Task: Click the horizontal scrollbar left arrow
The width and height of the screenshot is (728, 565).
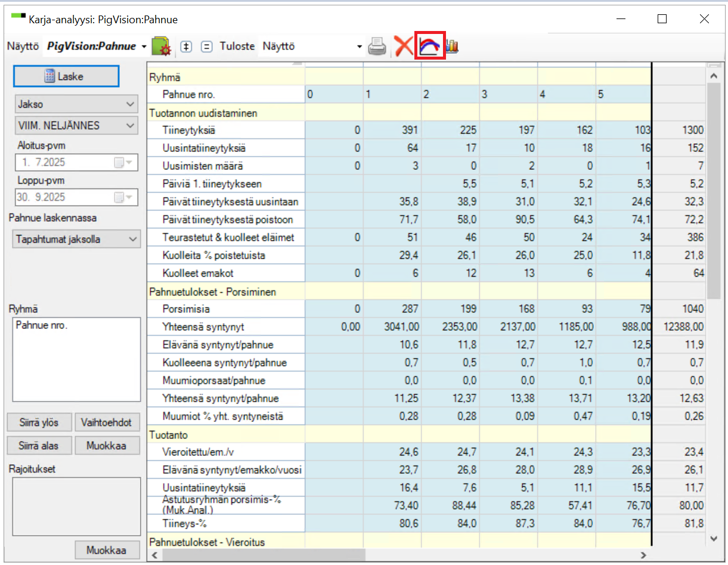Action: tap(155, 555)
